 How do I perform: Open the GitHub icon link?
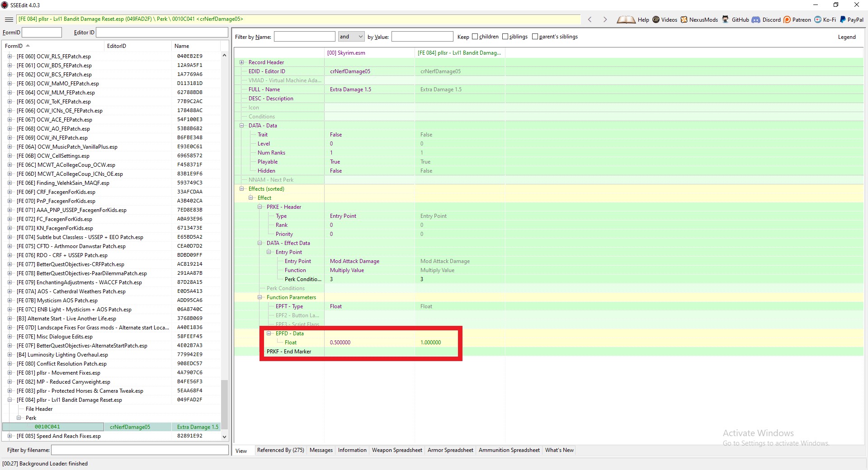[x=725, y=19]
